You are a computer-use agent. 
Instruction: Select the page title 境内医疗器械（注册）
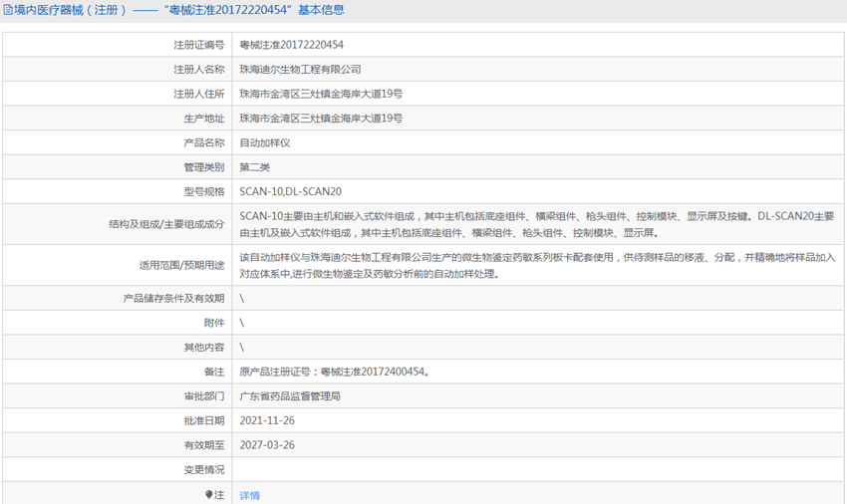point(70,10)
